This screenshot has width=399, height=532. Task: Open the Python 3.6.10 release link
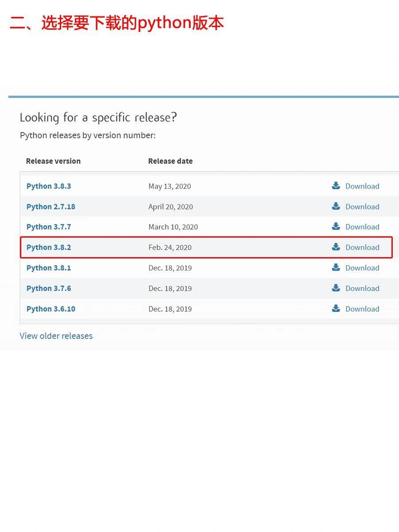(51, 309)
